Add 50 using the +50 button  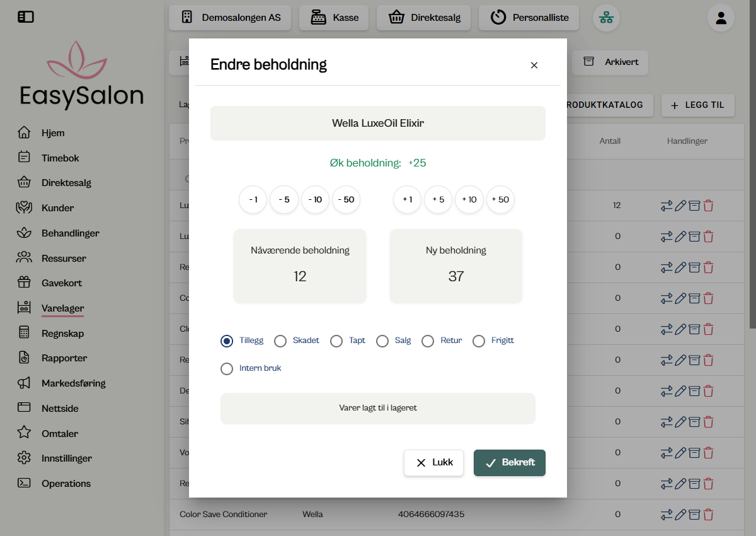(x=500, y=200)
